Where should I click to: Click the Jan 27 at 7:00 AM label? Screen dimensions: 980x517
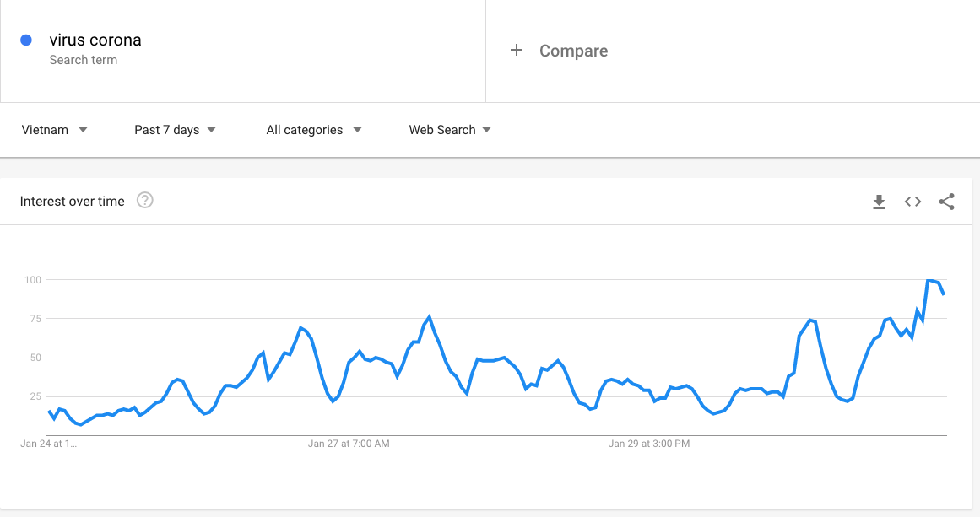click(x=349, y=444)
